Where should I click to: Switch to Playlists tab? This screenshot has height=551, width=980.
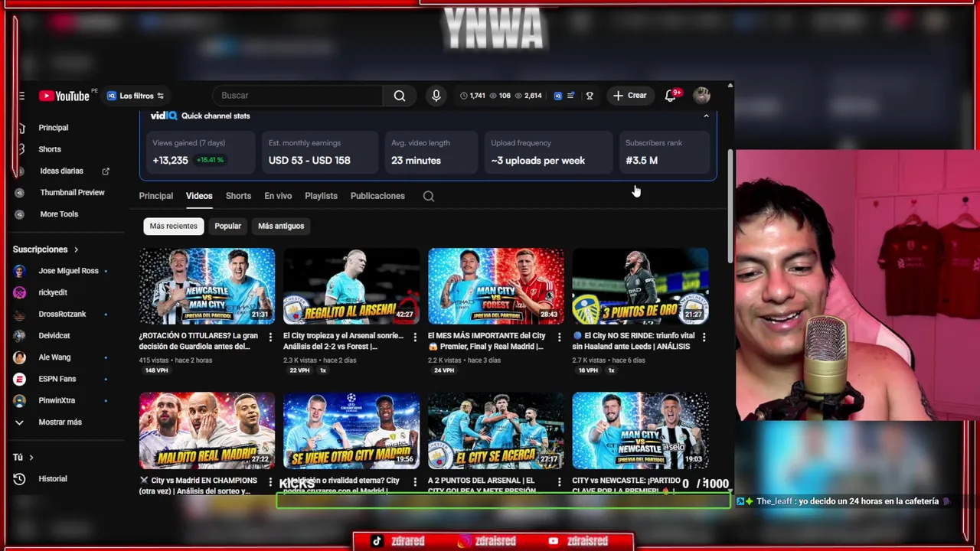[321, 196]
